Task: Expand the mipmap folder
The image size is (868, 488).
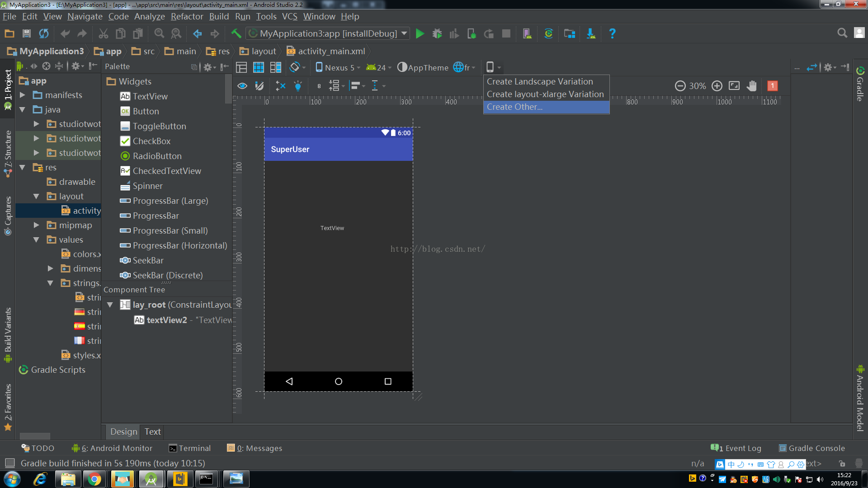Action: (37, 225)
